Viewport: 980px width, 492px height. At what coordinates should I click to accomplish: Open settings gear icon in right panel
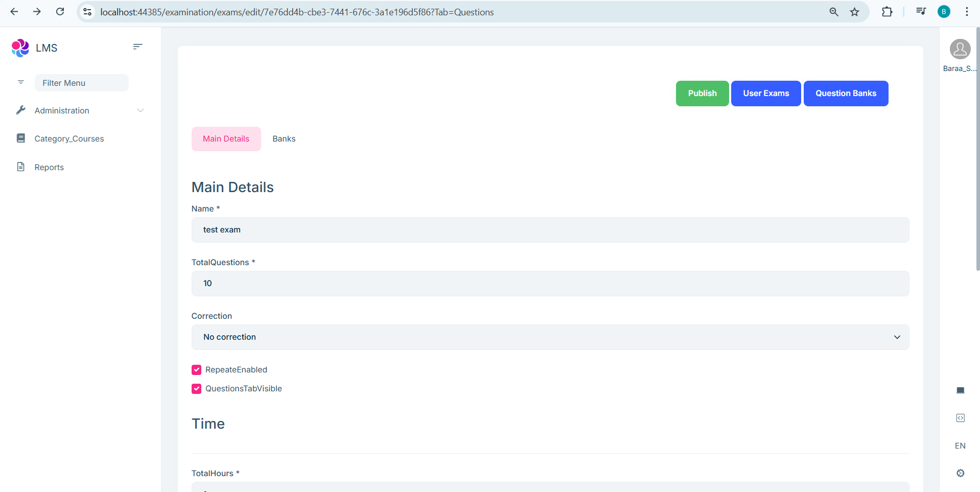[960, 473]
